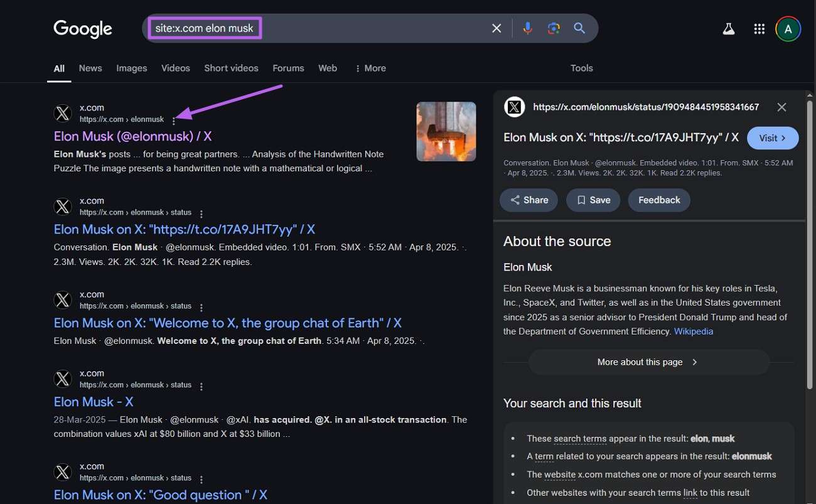Image resolution: width=816 pixels, height=504 pixels.
Task: Open the Google account avatar
Action: point(788,29)
